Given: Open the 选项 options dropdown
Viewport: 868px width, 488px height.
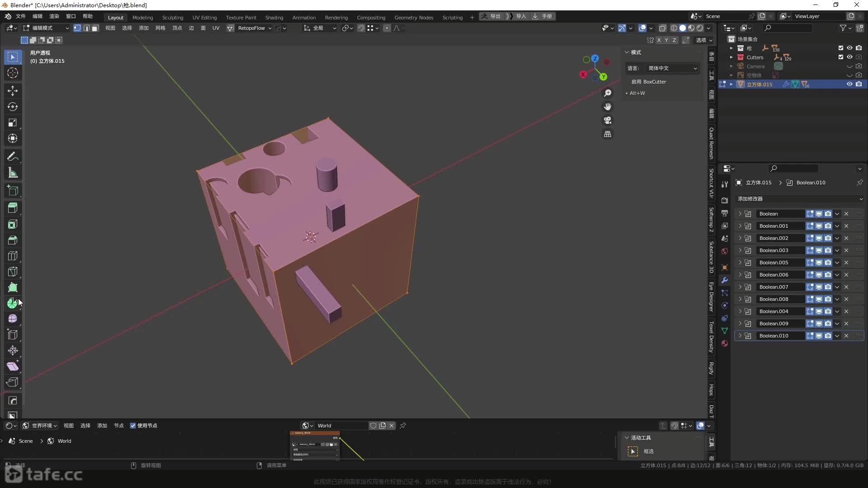Looking at the screenshot, I should click(704, 40).
